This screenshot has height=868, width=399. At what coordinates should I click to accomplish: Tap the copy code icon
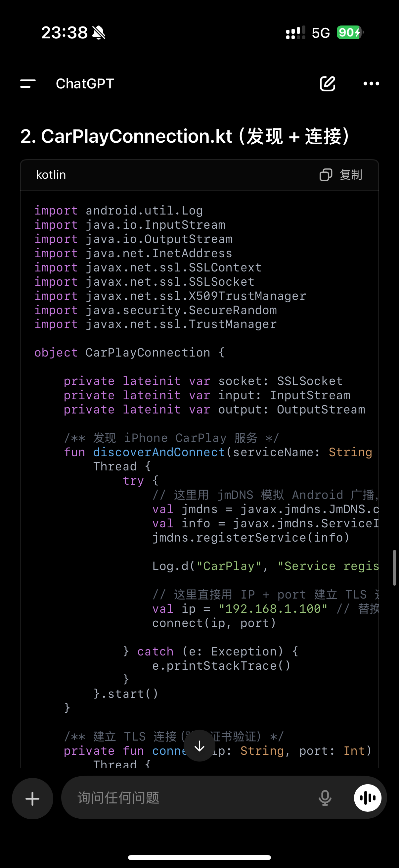tap(326, 175)
